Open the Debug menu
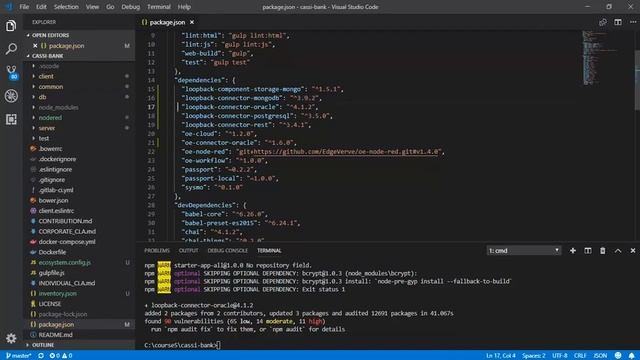640x360 pixels. (131, 7)
